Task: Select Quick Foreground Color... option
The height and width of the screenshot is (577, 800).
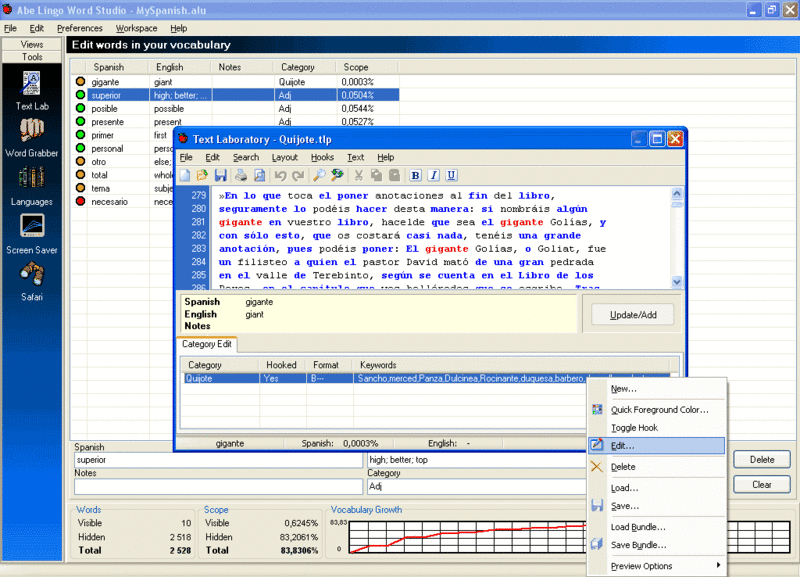Action: tap(657, 410)
